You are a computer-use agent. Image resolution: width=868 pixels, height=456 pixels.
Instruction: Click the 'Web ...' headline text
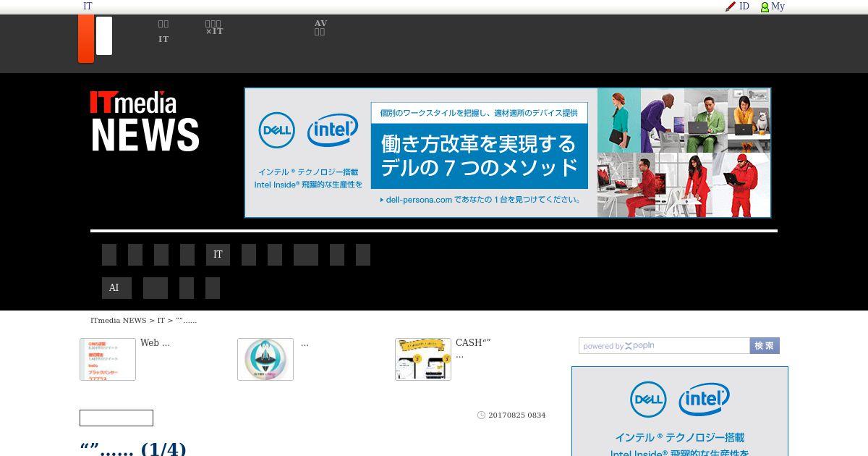tap(155, 343)
